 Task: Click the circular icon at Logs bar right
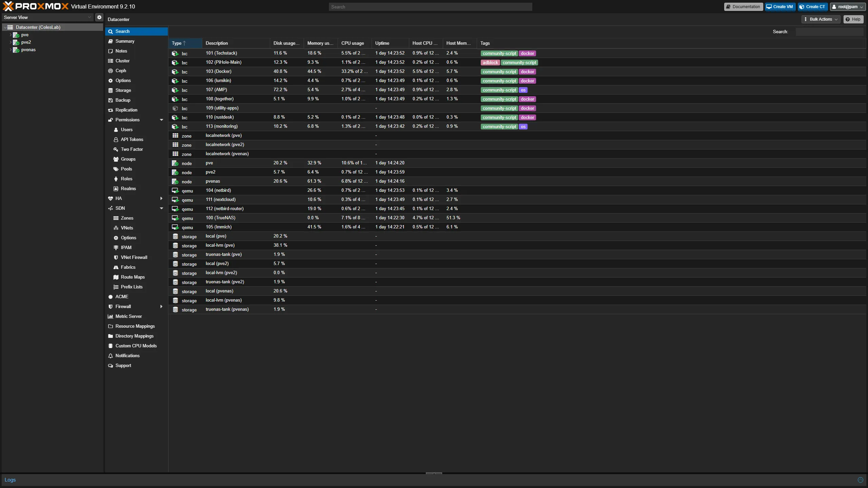(x=860, y=480)
